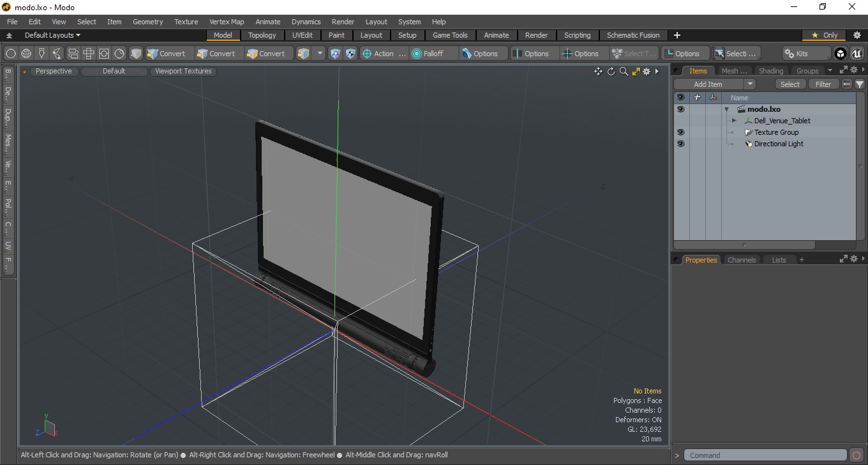Open Properties panel gear settings
Viewport: 868px width, 465px height.
pos(854,259)
